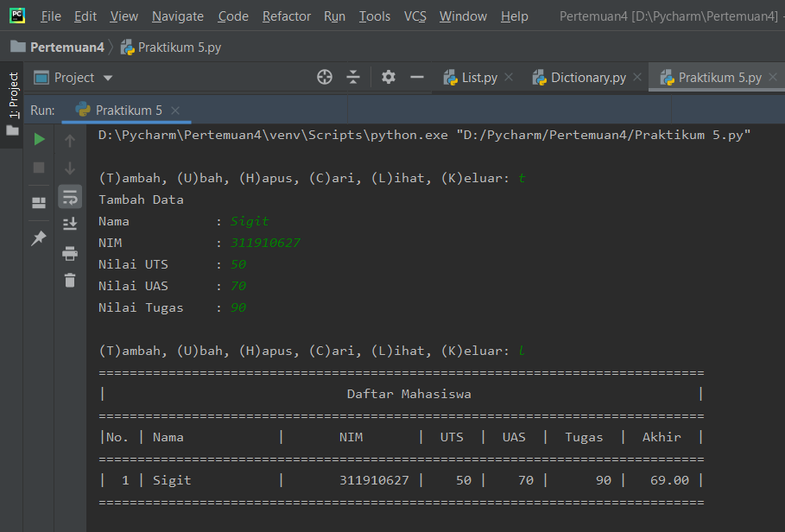Click the entered name 'Sigit' input value
785x532 pixels.
(250, 221)
